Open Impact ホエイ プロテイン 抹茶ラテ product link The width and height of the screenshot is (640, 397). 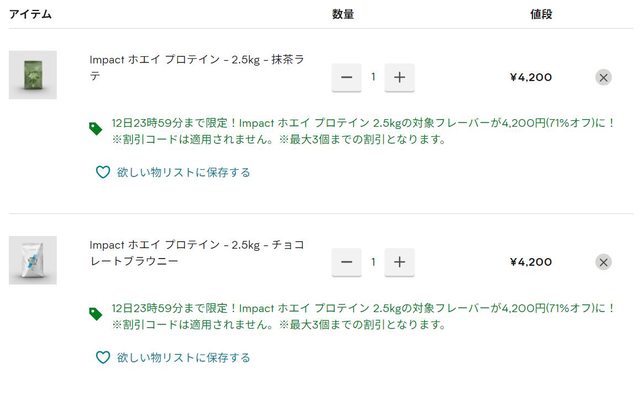pos(197,67)
